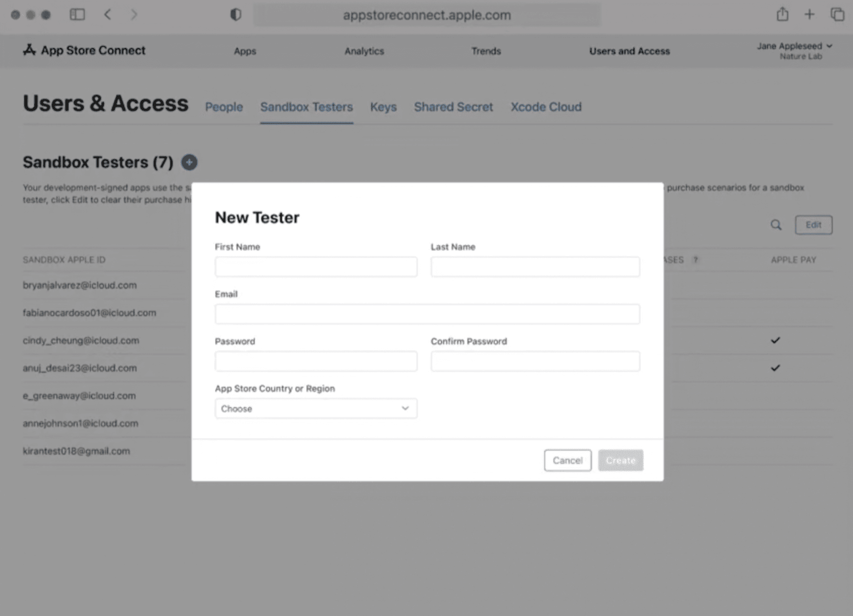This screenshot has width=853, height=616.
Task: Click the help question mark icon
Action: click(x=696, y=260)
